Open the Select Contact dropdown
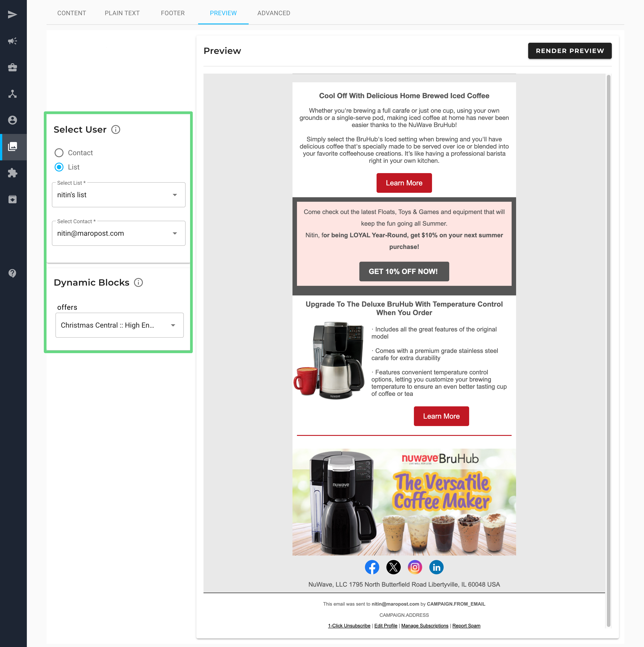This screenshot has height=647, width=644. [x=119, y=233]
